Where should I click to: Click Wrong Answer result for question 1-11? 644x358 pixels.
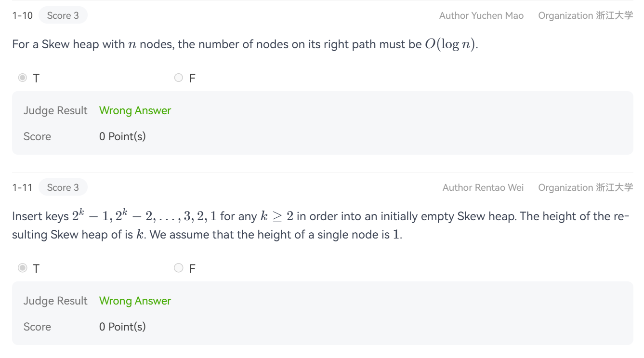click(x=135, y=301)
